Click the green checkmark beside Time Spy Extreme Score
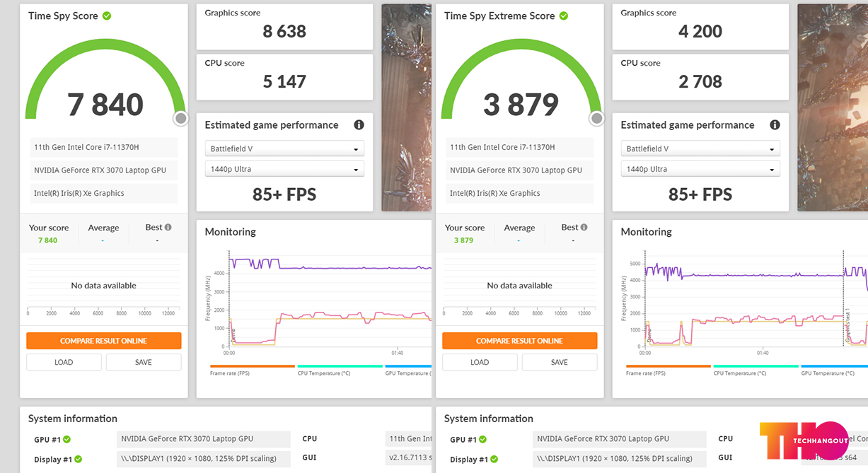868x473 pixels. click(x=564, y=16)
